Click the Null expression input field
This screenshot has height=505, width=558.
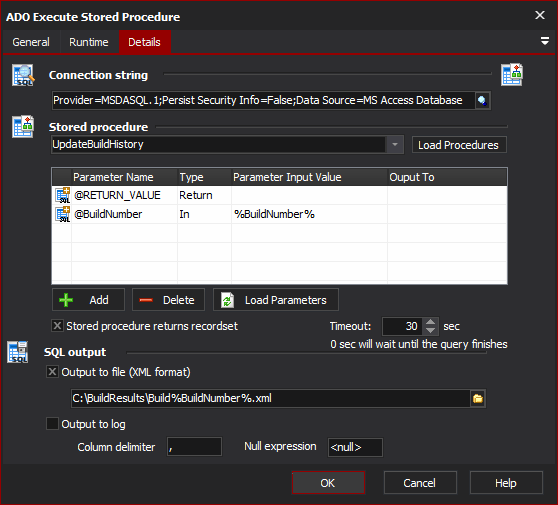355,447
